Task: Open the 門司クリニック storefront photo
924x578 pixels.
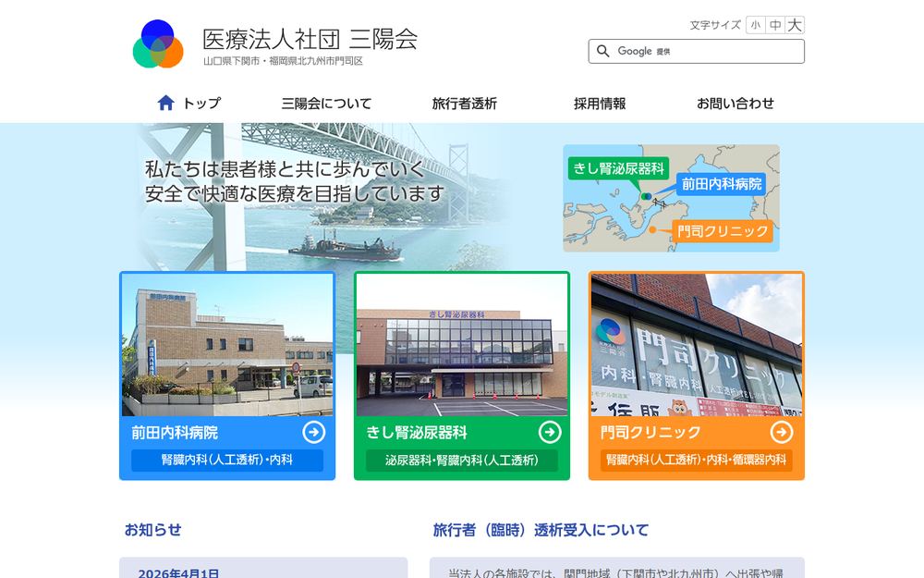Action: pos(697,345)
